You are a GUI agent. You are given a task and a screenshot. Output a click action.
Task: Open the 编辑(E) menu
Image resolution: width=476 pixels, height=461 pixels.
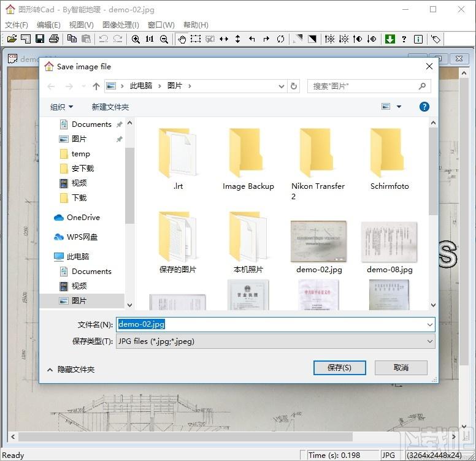coord(48,25)
